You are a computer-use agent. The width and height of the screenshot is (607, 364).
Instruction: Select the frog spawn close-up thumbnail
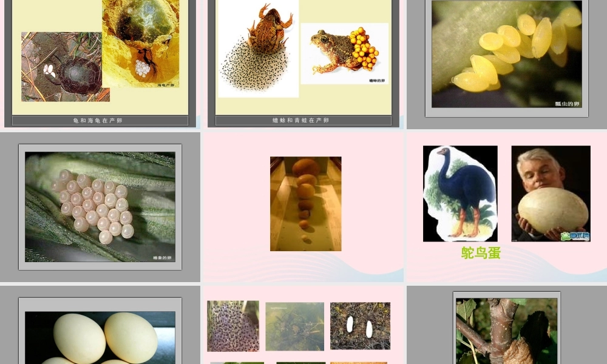[232, 326]
